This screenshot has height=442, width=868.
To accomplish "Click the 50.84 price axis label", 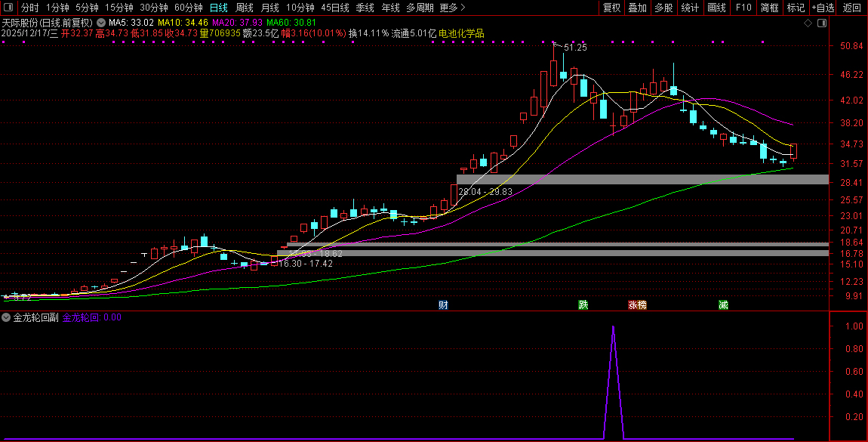I will coord(851,46).
